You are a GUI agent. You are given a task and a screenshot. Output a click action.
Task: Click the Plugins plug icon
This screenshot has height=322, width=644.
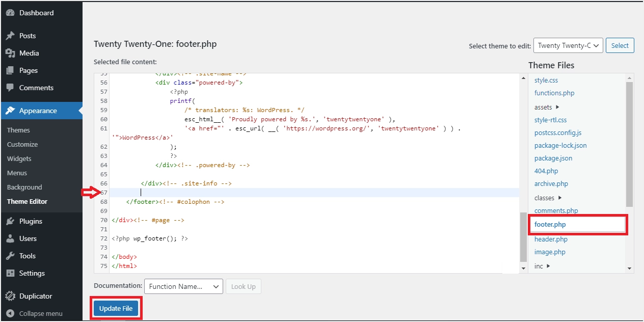click(10, 221)
